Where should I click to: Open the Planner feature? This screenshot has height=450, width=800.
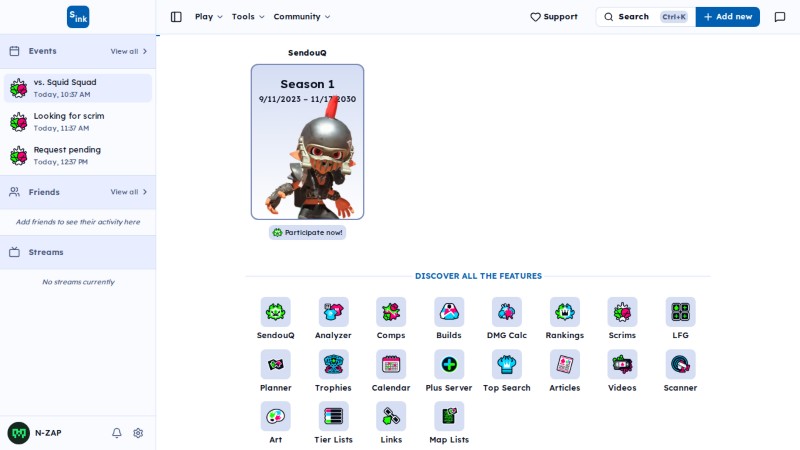(x=276, y=364)
